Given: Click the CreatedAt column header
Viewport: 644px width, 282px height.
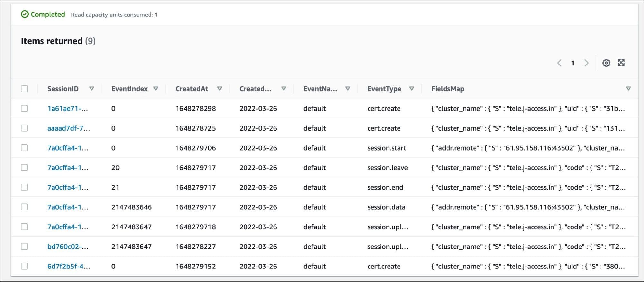Looking at the screenshot, I should pos(192,89).
